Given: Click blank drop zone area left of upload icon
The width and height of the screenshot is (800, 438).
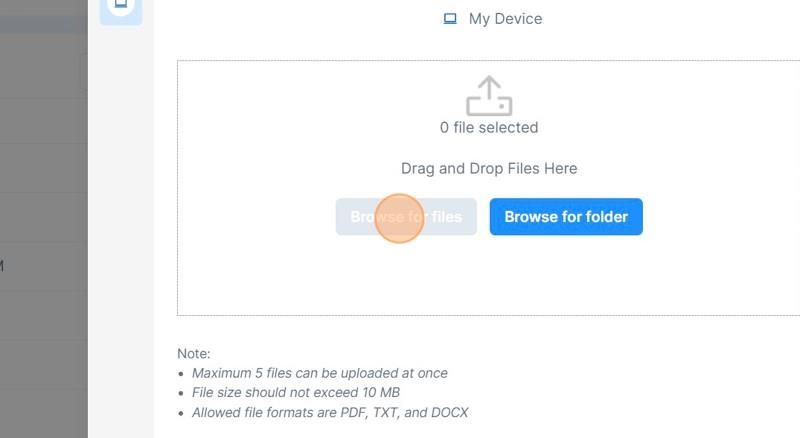Looking at the screenshot, I should pyautogui.click(x=316, y=102).
